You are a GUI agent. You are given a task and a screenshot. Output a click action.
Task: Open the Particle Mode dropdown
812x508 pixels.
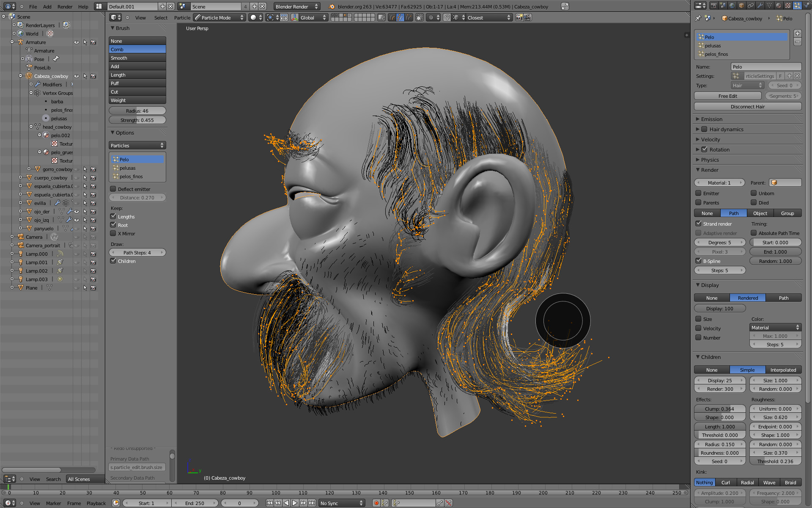click(x=219, y=17)
